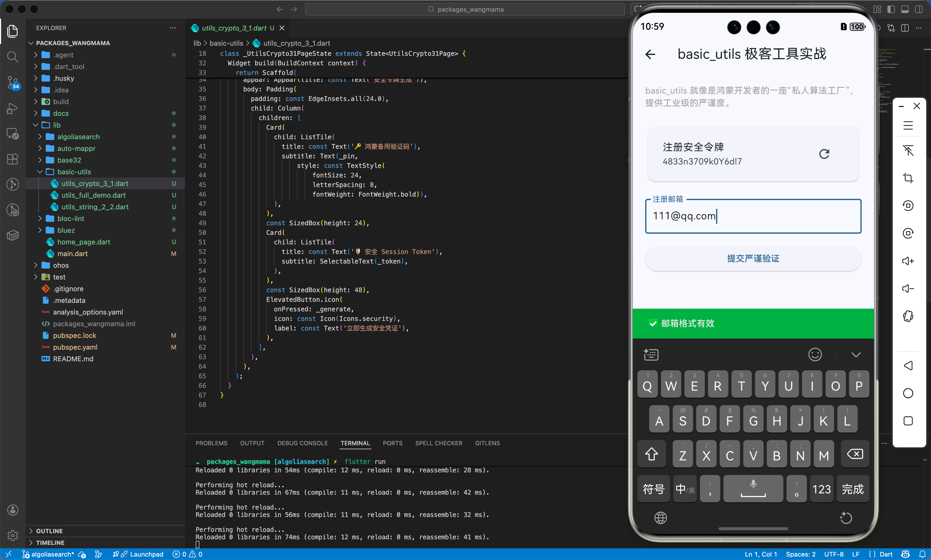Toggle primary sidebar layout icon
931x560 pixels.
coord(891,9)
